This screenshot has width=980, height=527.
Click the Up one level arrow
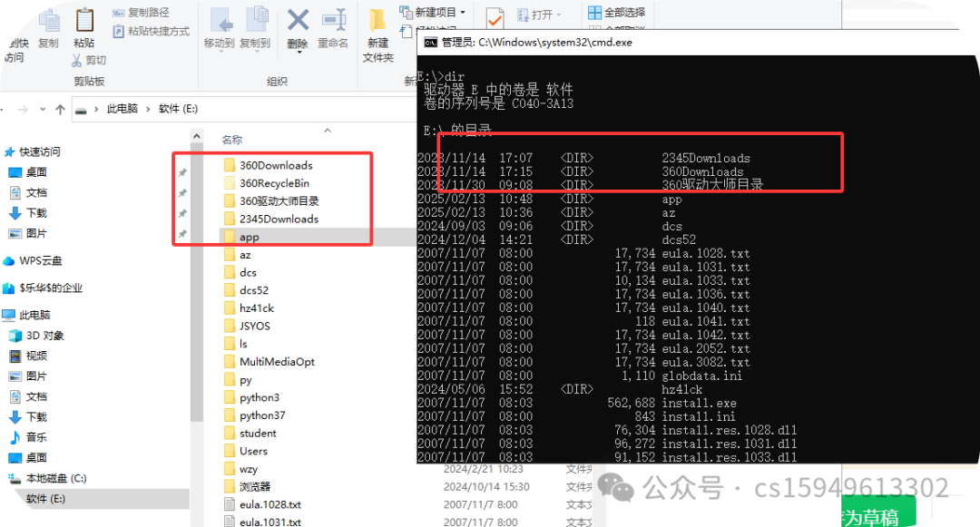[60, 109]
